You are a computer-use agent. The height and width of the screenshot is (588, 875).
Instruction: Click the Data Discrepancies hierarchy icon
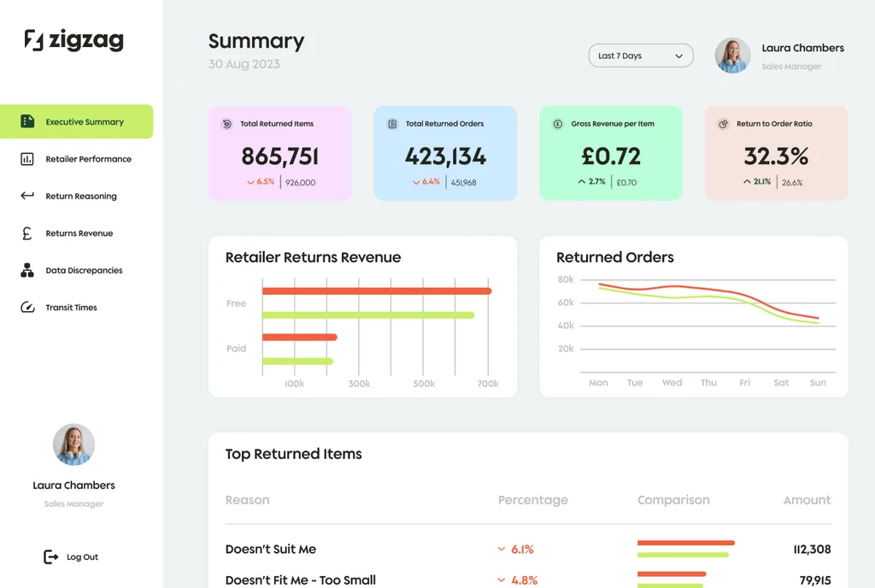pyautogui.click(x=27, y=270)
